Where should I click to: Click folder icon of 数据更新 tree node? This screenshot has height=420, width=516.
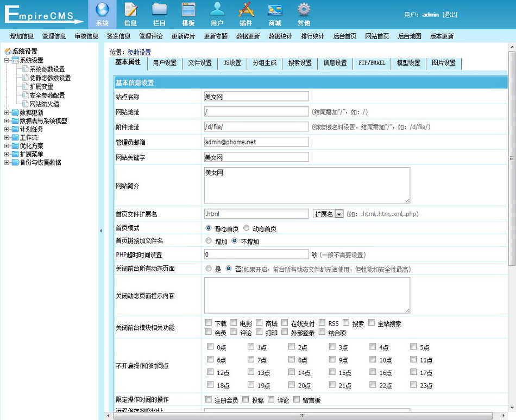click(15, 113)
